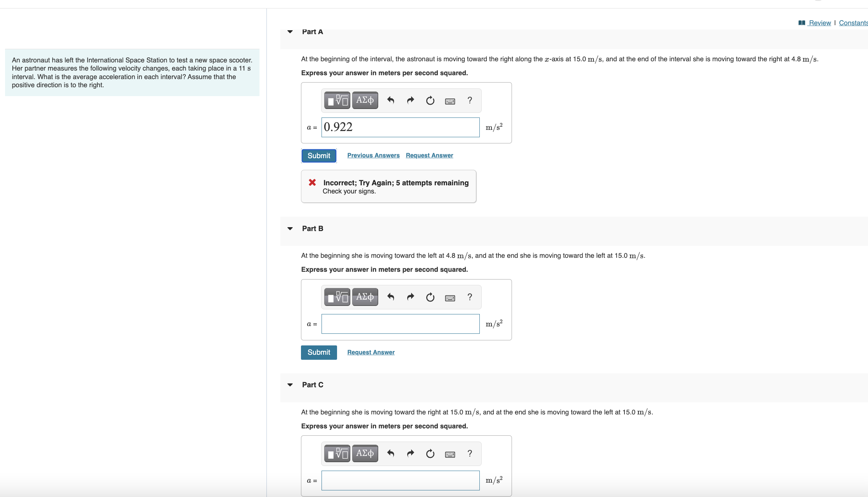Click the redo arrow icon in Part A toolbar
This screenshot has width=868, height=497.
(410, 100)
